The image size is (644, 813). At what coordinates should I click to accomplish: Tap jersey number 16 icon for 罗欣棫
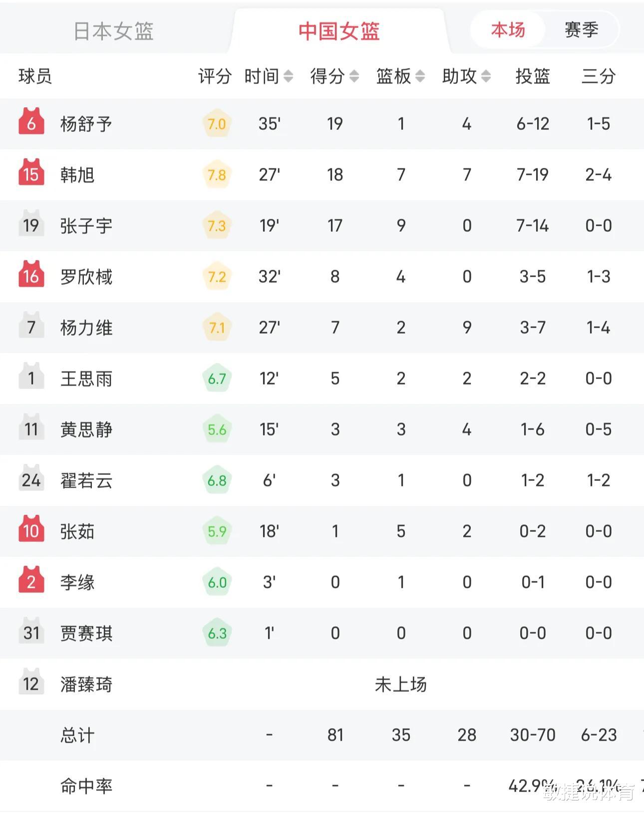tap(31, 275)
